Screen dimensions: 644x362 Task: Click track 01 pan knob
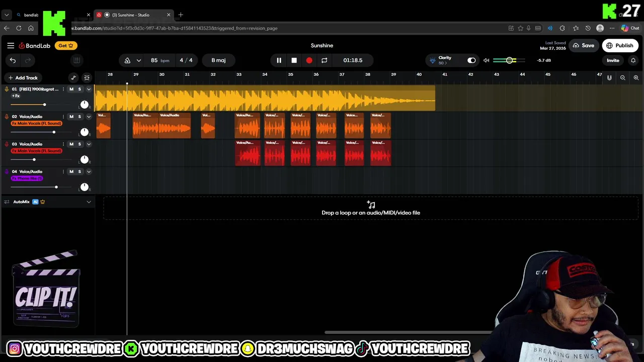(x=85, y=105)
